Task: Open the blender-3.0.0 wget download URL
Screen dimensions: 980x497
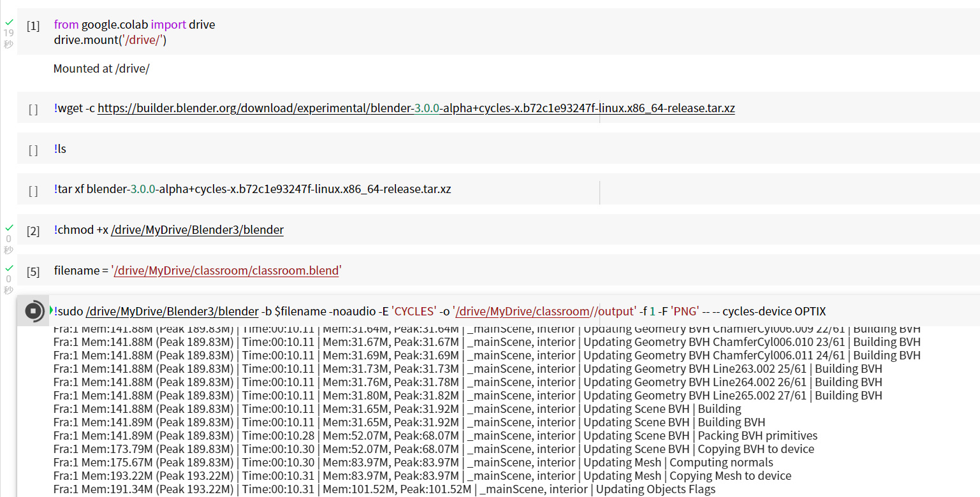Action: 416,108
